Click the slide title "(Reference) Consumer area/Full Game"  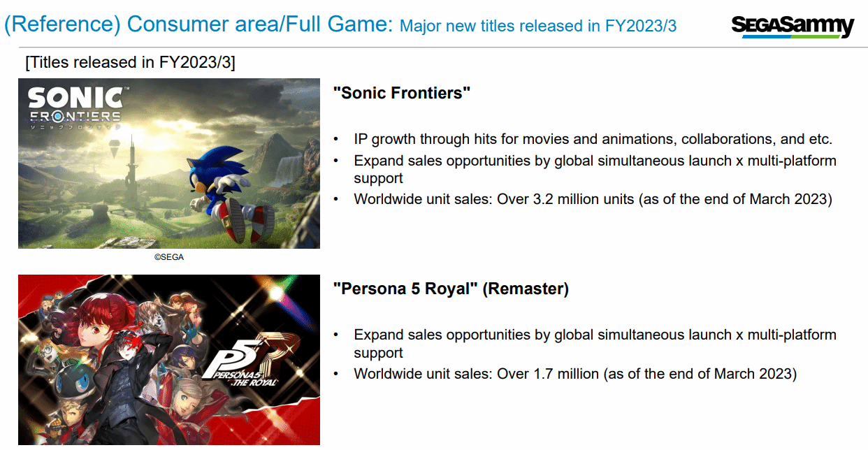(x=198, y=25)
